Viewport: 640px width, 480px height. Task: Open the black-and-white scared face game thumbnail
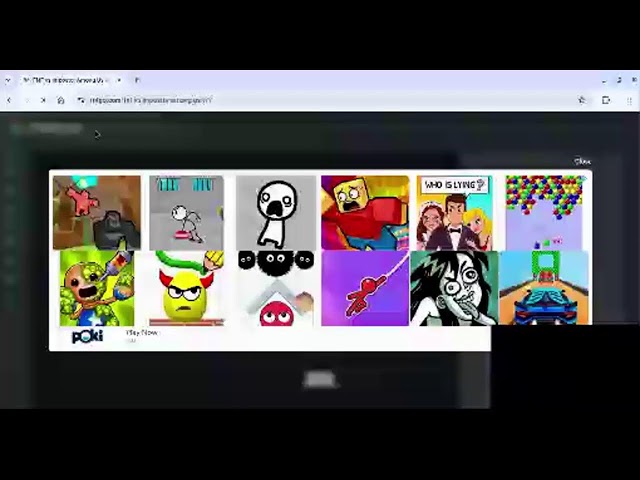click(454, 288)
